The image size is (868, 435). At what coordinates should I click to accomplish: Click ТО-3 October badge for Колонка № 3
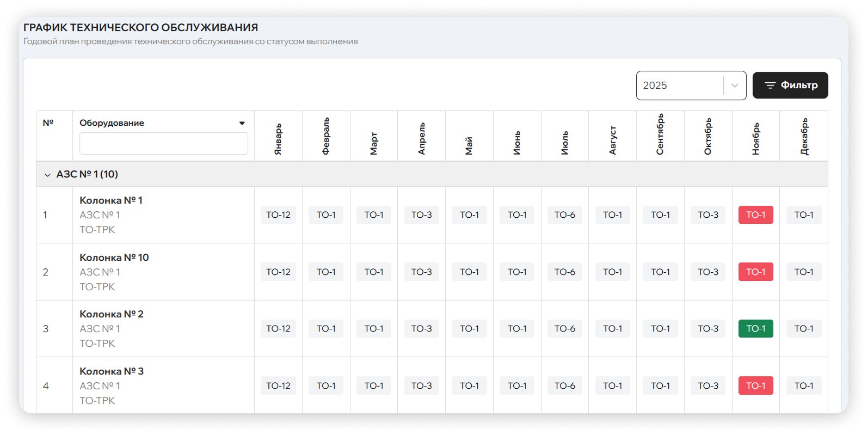(x=707, y=386)
